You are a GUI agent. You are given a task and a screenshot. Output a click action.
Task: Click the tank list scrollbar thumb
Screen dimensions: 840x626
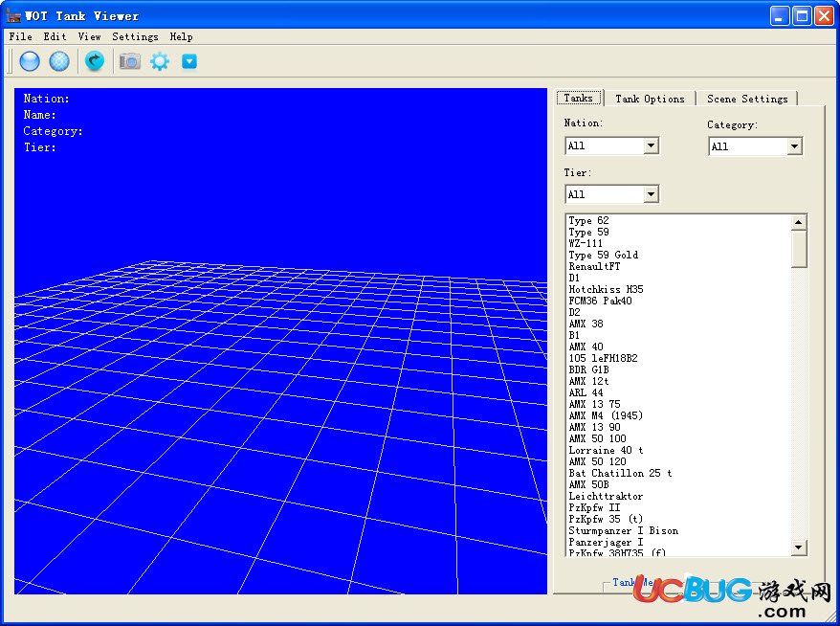(x=798, y=249)
